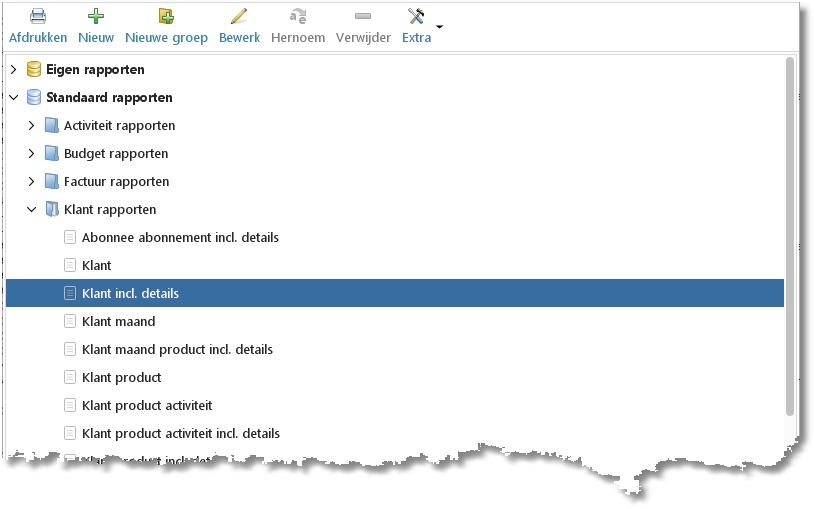
Task: Select Klant product activiteit report
Action: pyautogui.click(x=147, y=406)
